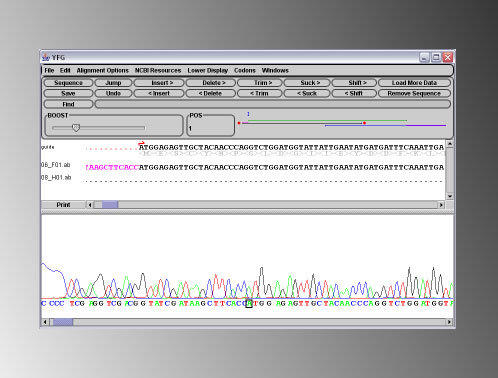Click down arrow of alignment vertical scrollbar
498x378 pixels.
pyautogui.click(x=450, y=196)
